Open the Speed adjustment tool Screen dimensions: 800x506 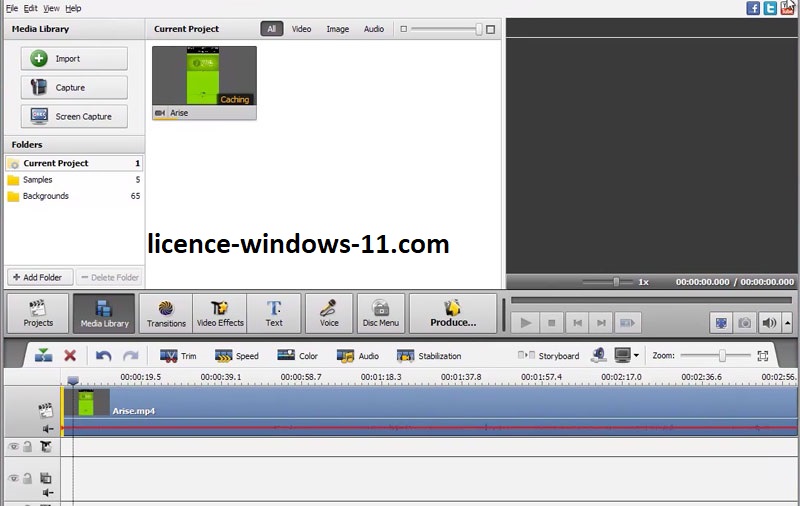(237, 356)
